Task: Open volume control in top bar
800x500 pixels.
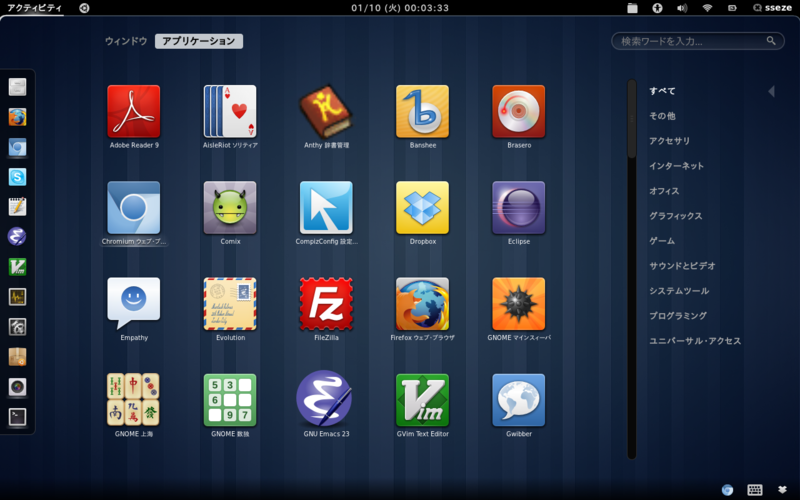Action: pyautogui.click(x=682, y=8)
